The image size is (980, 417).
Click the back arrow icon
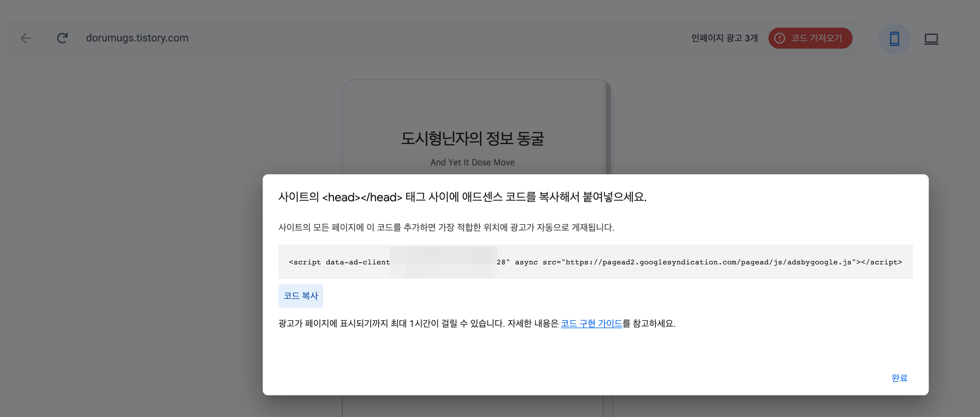(x=26, y=38)
